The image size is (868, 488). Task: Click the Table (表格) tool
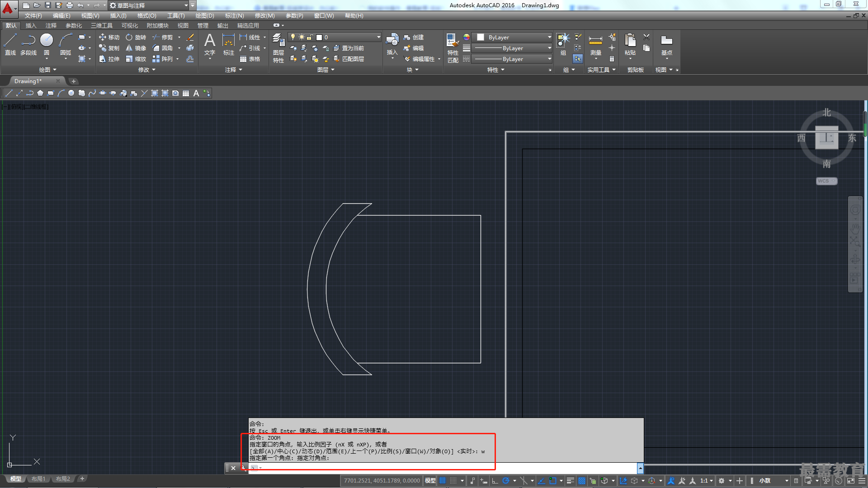click(250, 59)
